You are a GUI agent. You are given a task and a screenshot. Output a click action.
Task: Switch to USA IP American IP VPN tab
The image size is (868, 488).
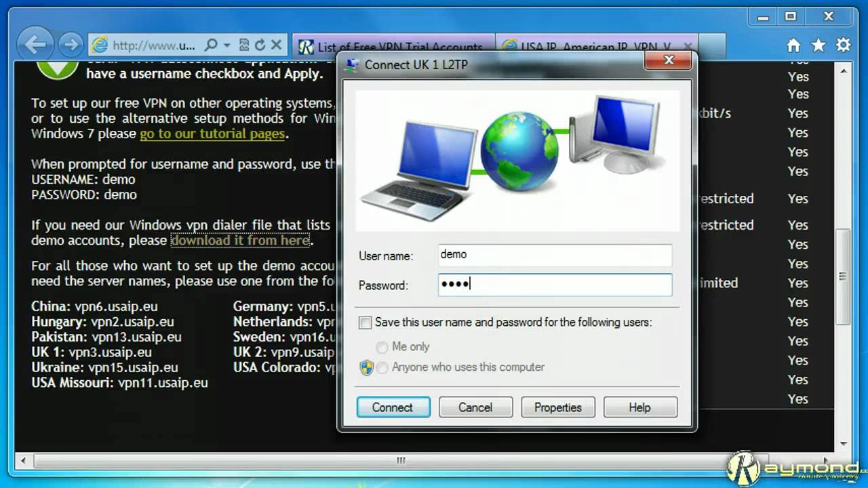pyautogui.click(x=597, y=47)
